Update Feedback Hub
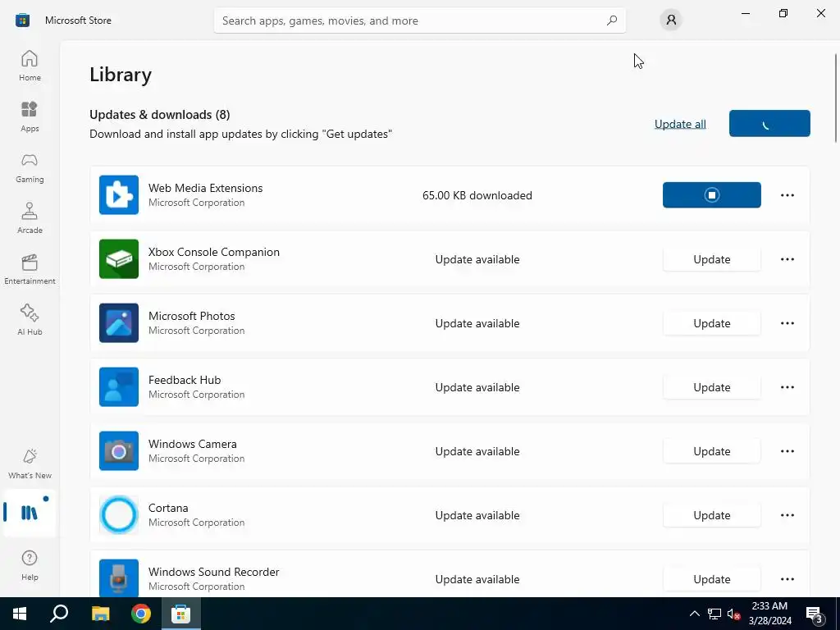Viewport: 840px width, 630px height. [x=711, y=387]
